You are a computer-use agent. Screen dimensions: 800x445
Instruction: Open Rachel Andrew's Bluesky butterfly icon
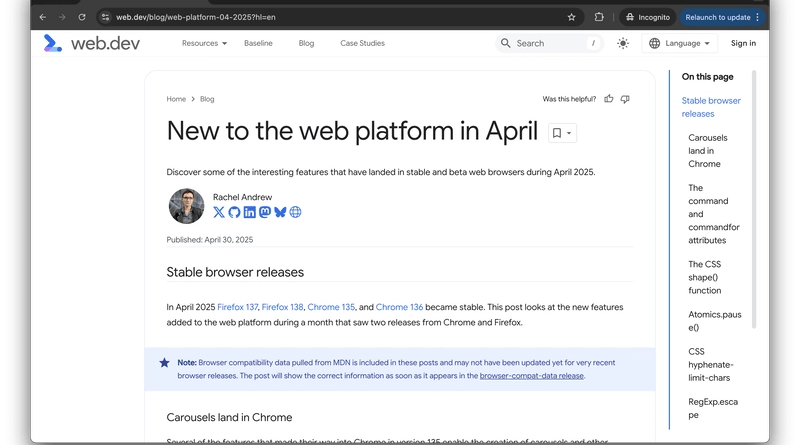(x=280, y=212)
